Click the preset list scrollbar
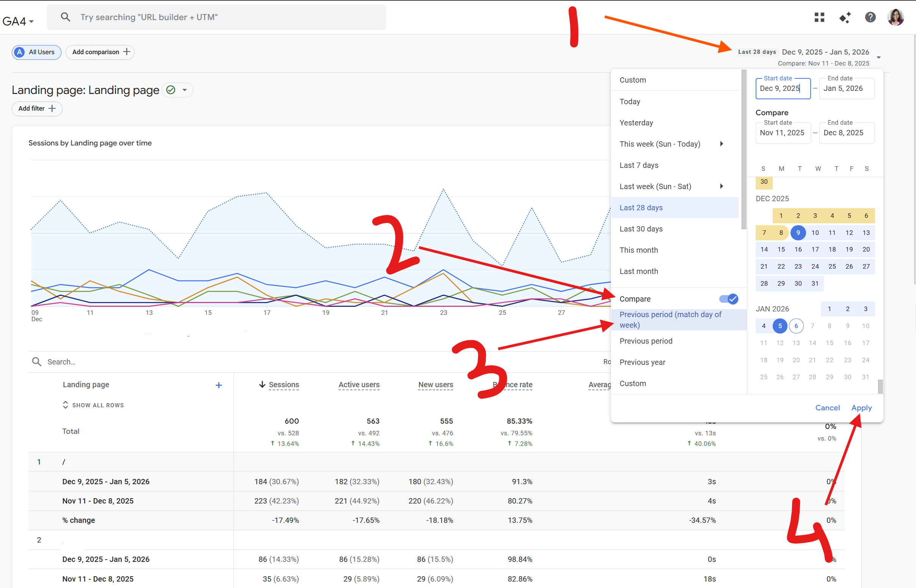Image resolution: width=916 pixels, height=588 pixels. coord(743,150)
